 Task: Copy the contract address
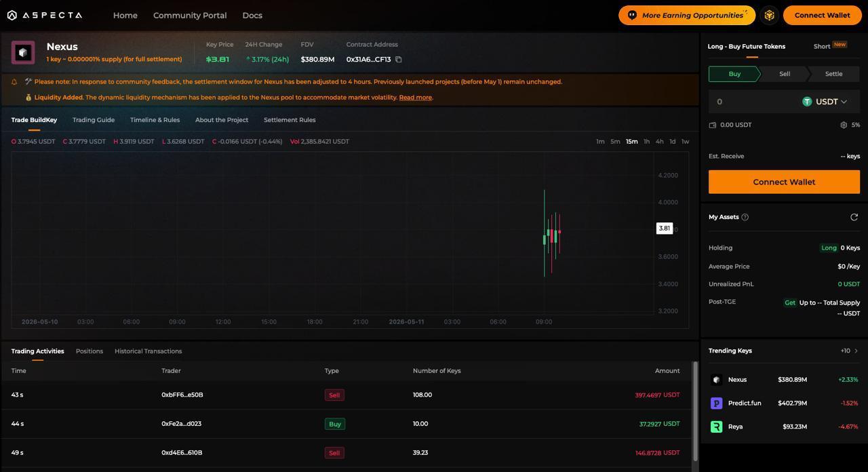[399, 60]
